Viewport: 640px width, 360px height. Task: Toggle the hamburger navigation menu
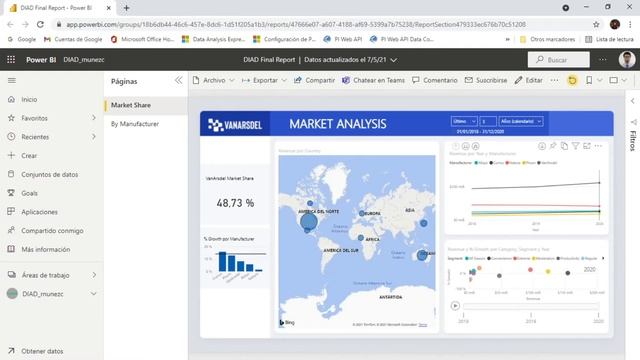tap(12, 80)
